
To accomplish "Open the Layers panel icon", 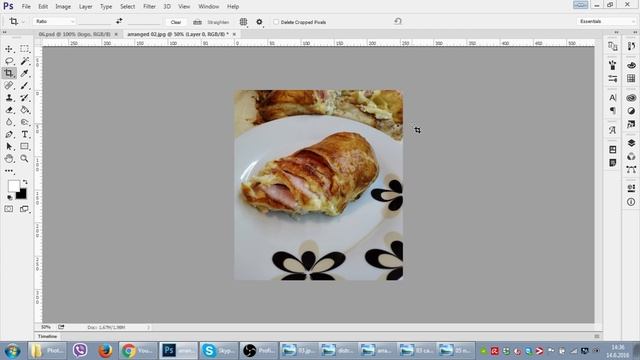I will coord(631,143).
